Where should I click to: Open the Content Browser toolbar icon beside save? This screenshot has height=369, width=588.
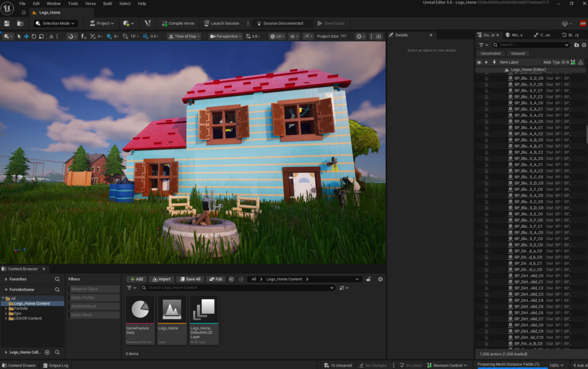[20, 23]
